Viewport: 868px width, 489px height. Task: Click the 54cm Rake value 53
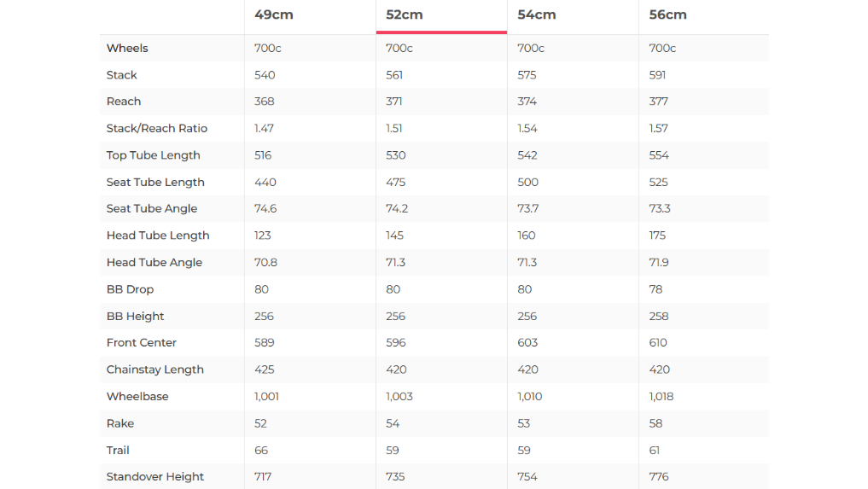[524, 423]
